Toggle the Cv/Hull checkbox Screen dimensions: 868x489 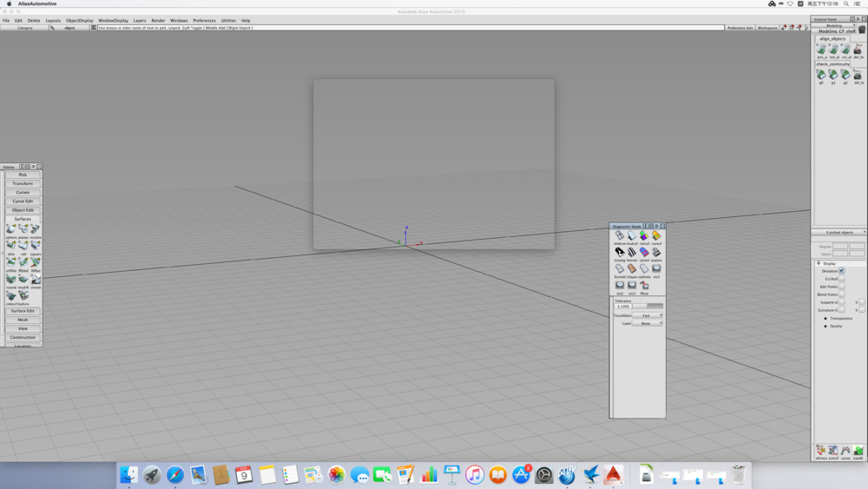[x=841, y=279]
